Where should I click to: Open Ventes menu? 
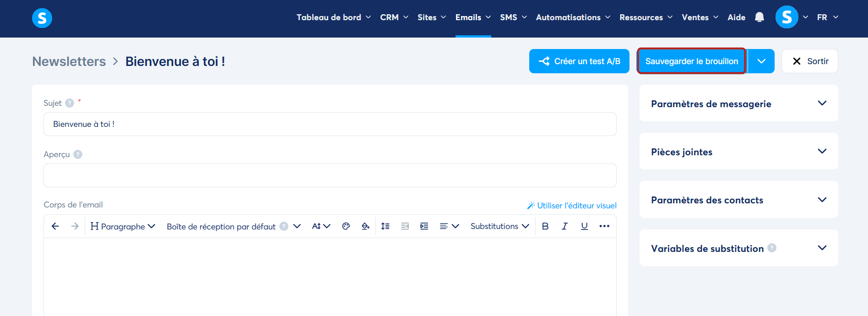(700, 17)
